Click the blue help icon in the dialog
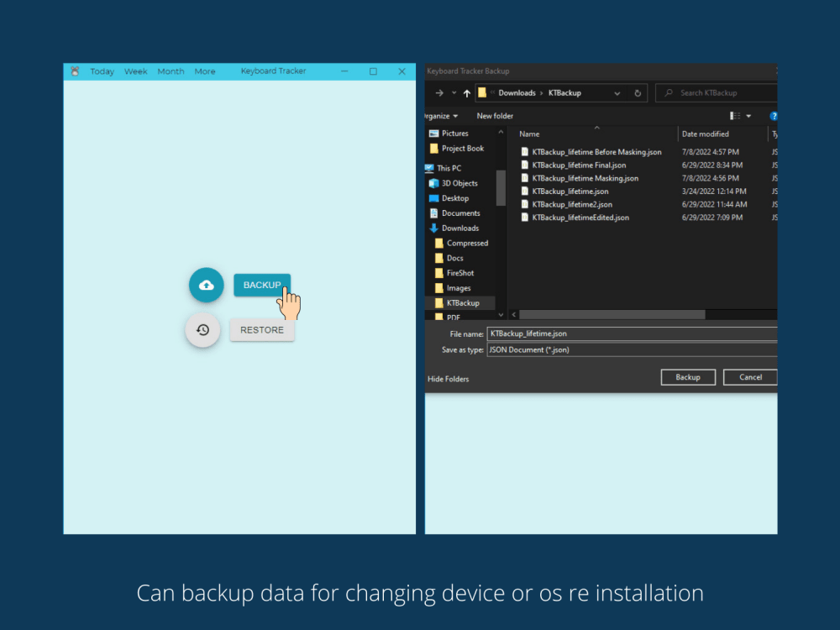This screenshot has height=630, width=840. point(774,116)
